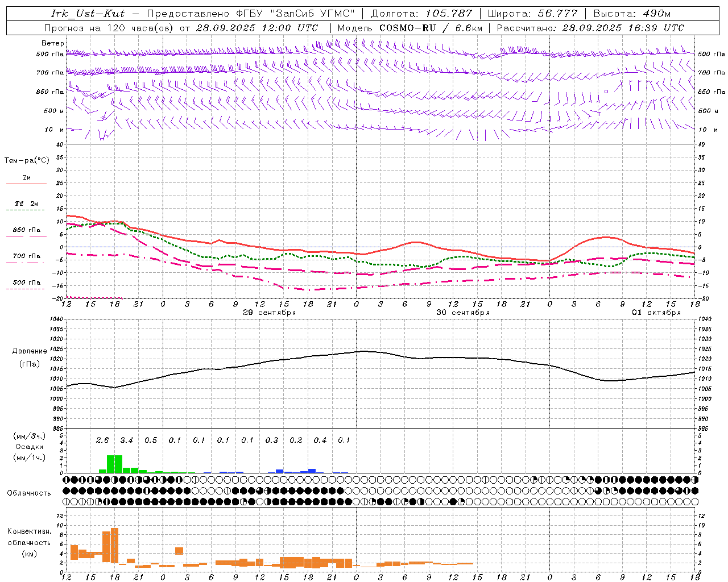This screenshot has height=582, width=728.
Task: Click the "2.6" precipitation amount value
Action: pyautogui.click(x=102, y=440)
